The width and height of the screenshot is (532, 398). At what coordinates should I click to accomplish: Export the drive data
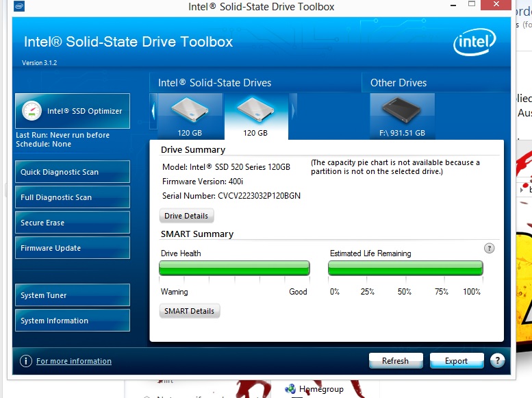point(456,360)
